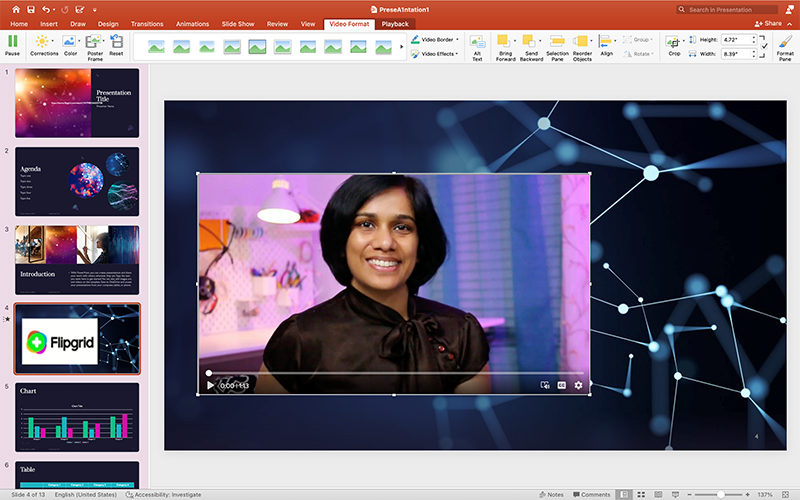Expand the video styles gallery arrow

point(401,46)
